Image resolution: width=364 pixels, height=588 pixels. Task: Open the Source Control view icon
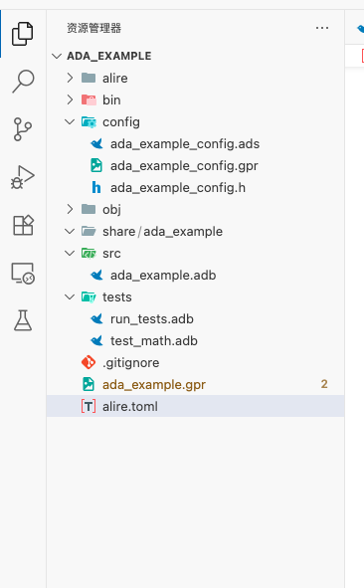[x=23, y=129]
